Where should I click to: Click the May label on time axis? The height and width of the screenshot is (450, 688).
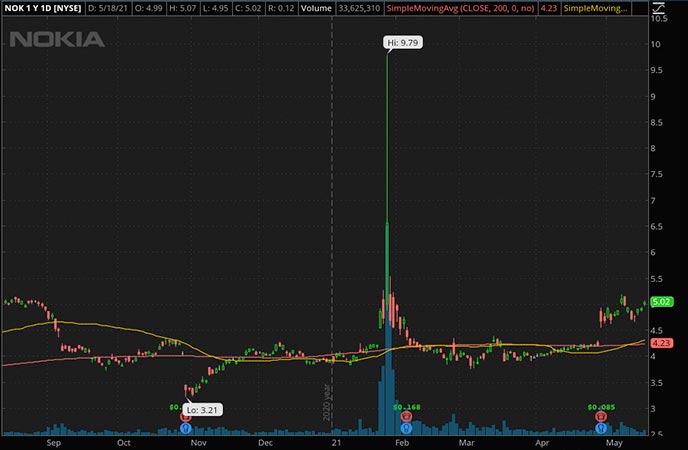[614, 443]
